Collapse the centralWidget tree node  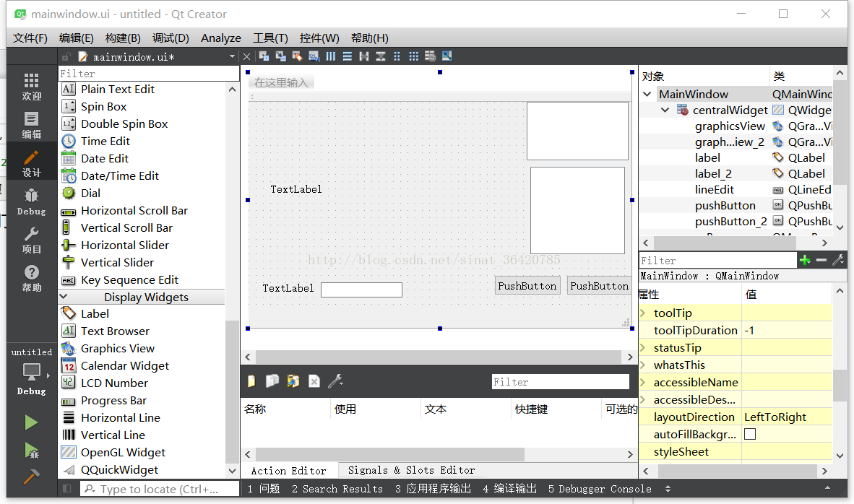tap(665, 110)
